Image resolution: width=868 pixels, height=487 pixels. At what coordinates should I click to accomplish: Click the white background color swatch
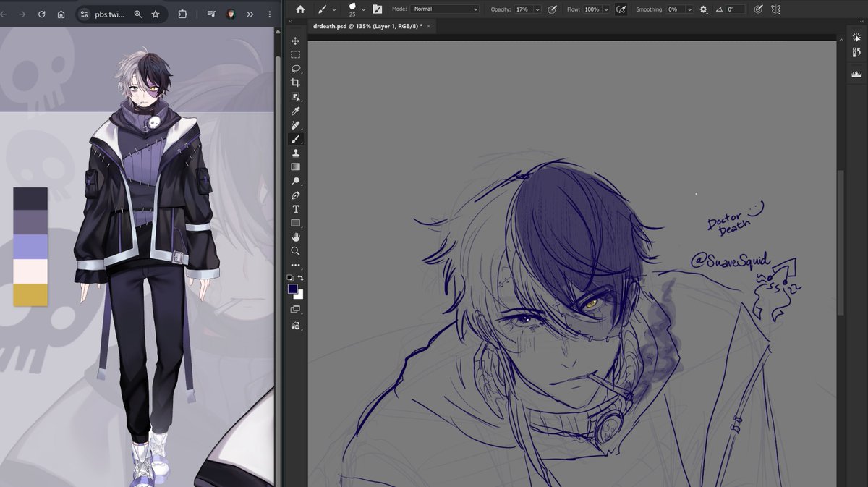(x=300, y=295)
